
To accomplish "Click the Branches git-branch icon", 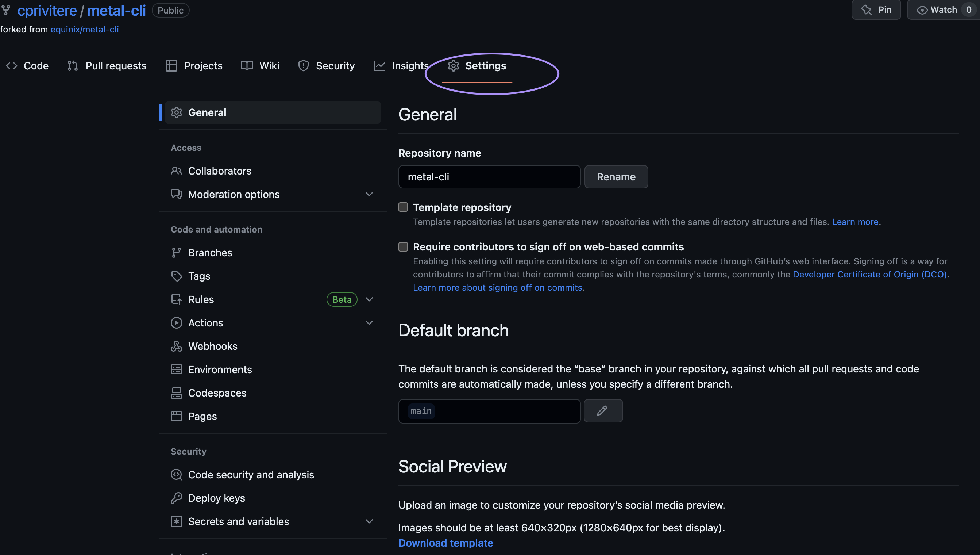I will (x=176, y=253).
